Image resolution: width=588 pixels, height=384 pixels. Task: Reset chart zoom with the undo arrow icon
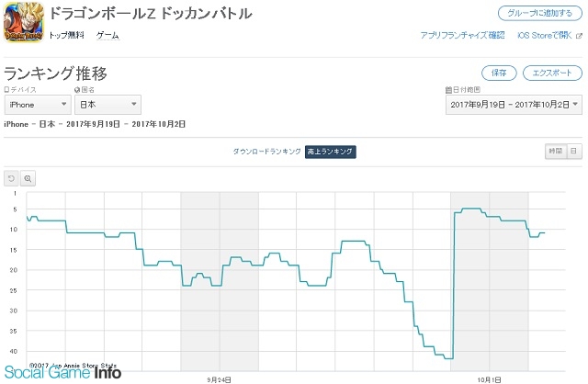click(11, 178)
